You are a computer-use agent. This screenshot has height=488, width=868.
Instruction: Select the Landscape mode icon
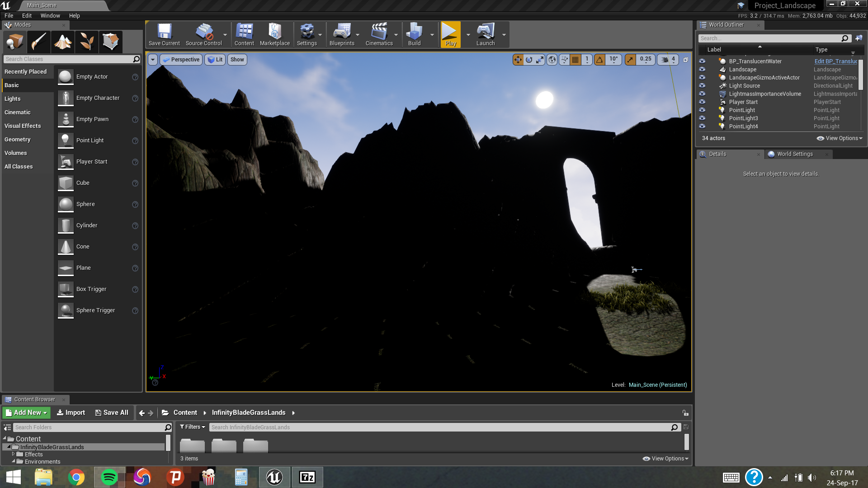pyautogui.click(x=63, y=42)
